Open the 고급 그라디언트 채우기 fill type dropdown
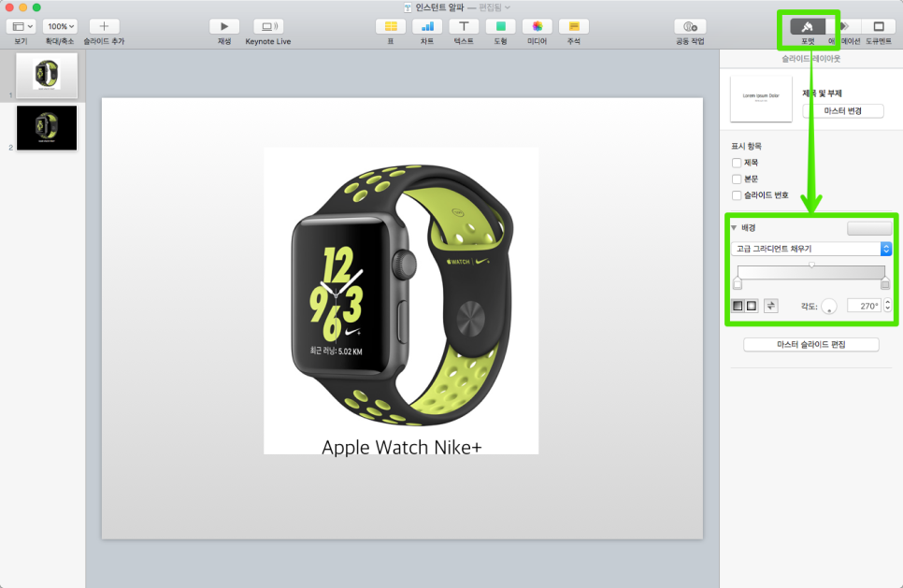 coord(811,249)
